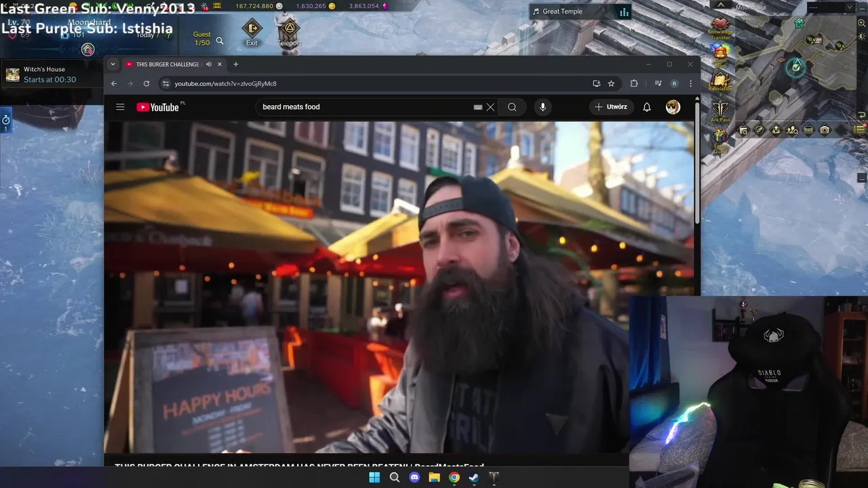868x488 pixels.
Task: Click the Utwórz create button
Action: tap(611, 107)
